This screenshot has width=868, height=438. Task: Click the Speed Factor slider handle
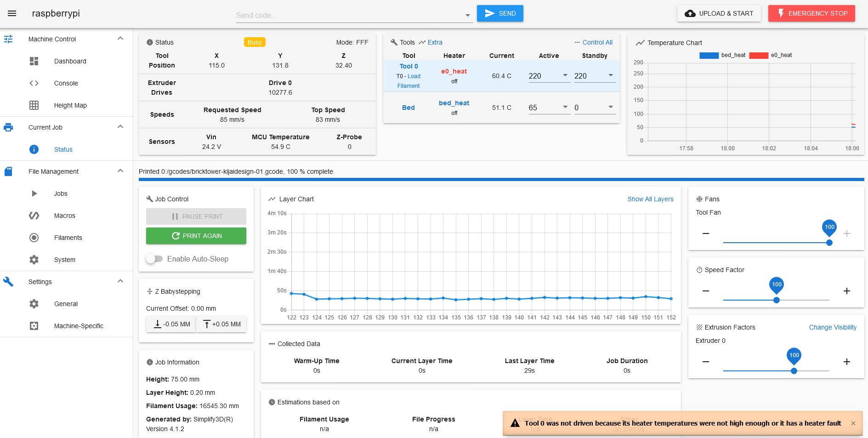pyautogui.click(x=777, y=300)
